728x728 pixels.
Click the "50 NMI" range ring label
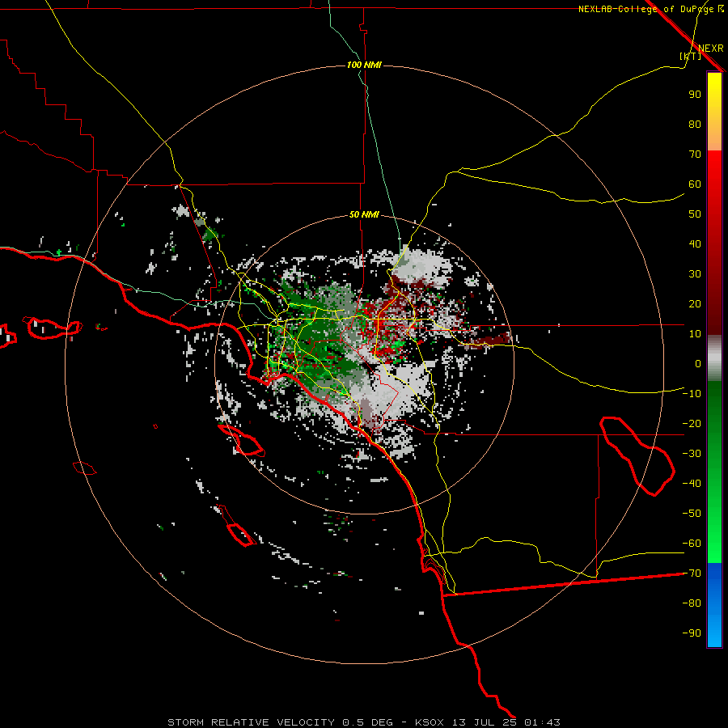[364, 214]
